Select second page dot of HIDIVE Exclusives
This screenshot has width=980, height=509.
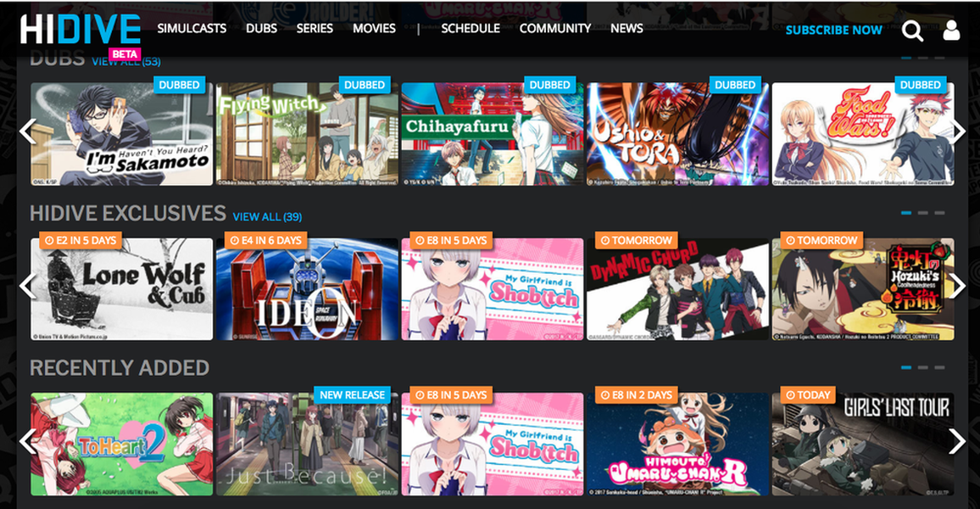pos(923,213)
